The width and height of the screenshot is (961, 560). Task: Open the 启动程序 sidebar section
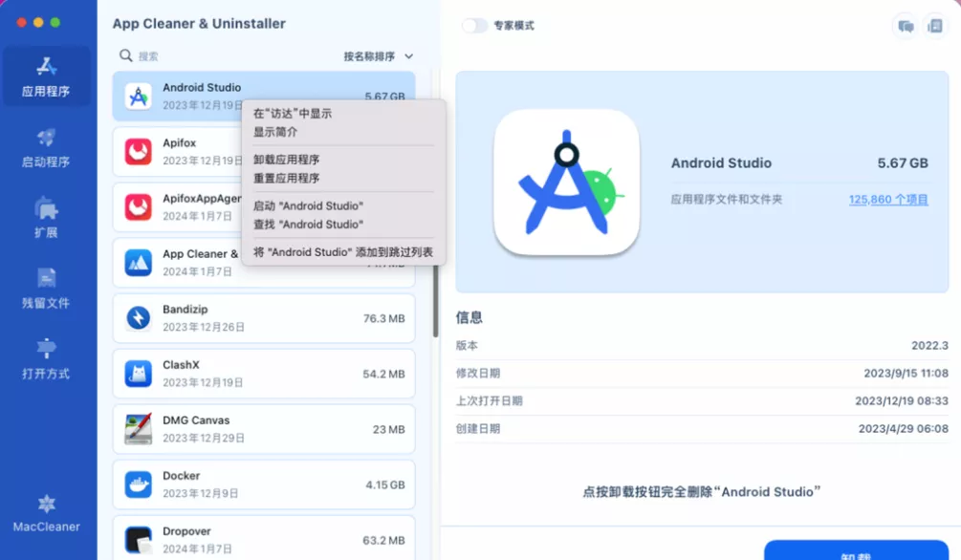click(x=46, y=148)
